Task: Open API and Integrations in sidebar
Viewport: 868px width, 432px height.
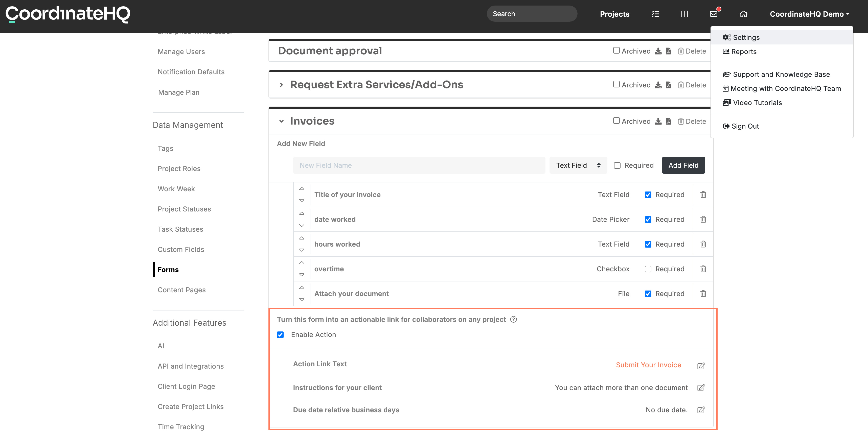Action: point(190,366)
